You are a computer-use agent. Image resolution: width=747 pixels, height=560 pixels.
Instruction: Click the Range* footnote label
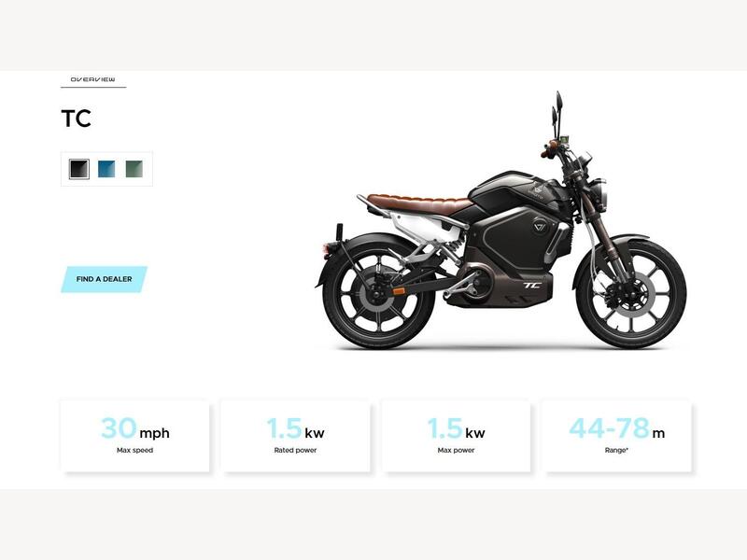click(616, 450)
